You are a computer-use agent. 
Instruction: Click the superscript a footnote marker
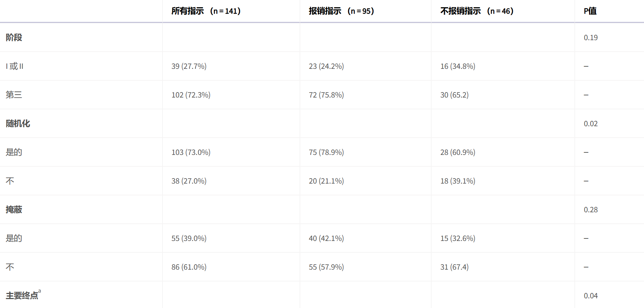point(39,291)
